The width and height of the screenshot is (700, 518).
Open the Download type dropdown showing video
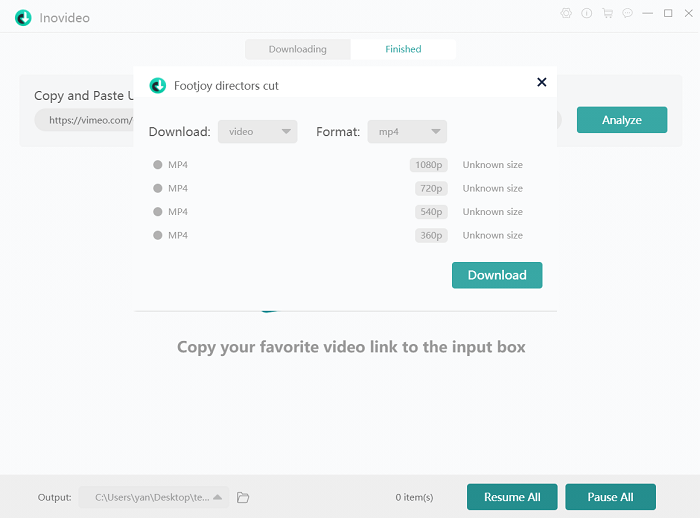258,132
